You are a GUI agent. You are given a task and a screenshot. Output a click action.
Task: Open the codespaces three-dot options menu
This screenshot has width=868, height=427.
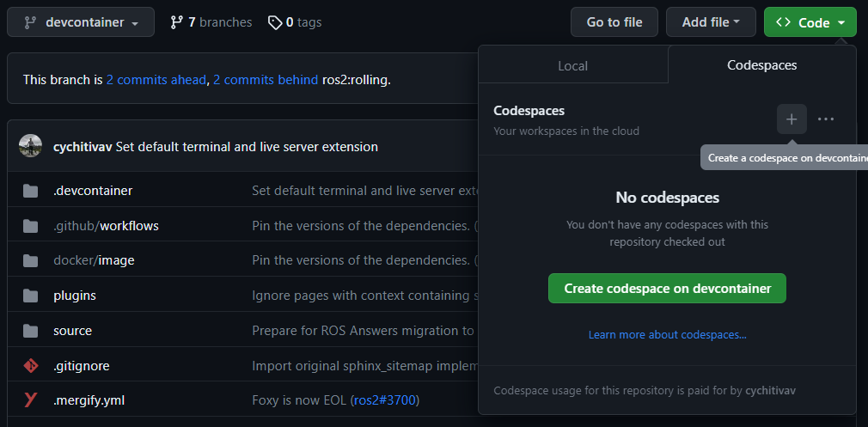click(826, 119)
